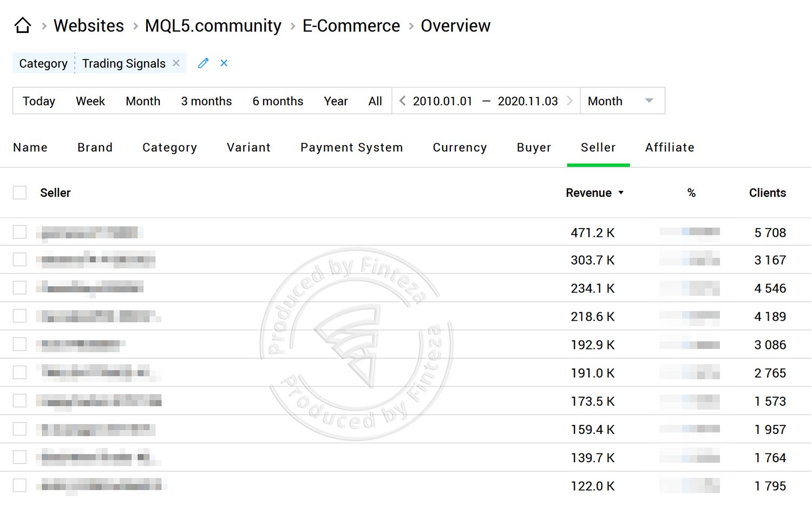Open the start date 2010.01.01 picker

click(x=442, y=101)
